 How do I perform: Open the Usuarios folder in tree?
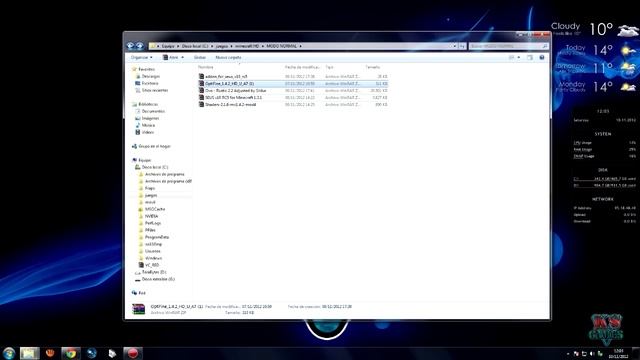pos(153,251)
